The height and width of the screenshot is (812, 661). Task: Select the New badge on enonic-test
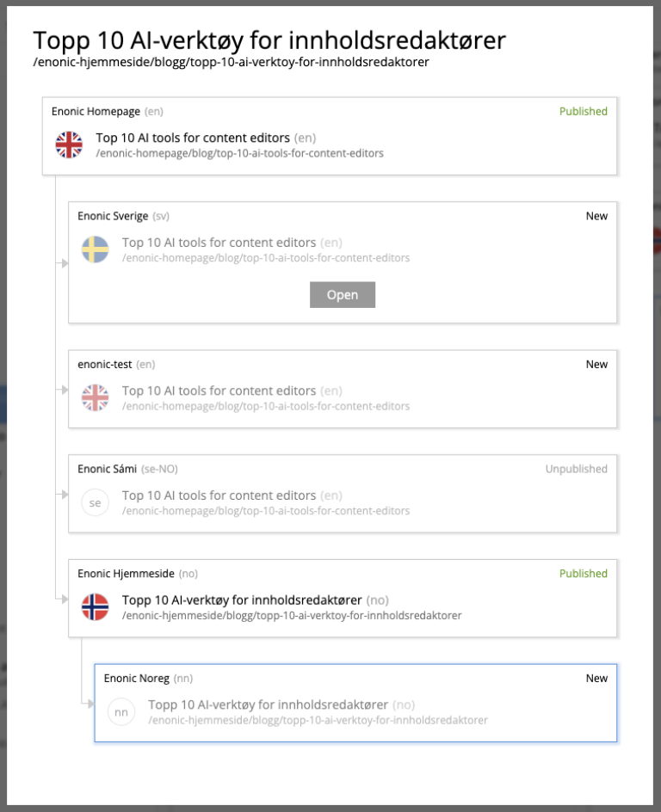coord(596,364)
